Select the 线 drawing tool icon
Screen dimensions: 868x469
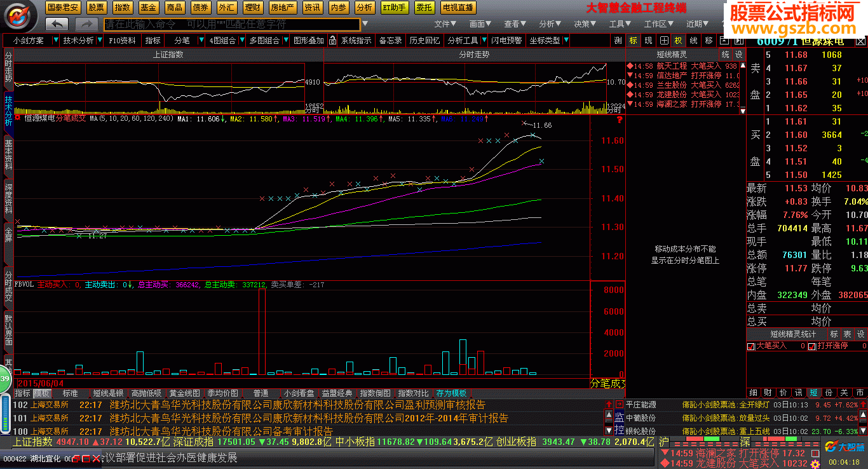pyautogui.click(x=693, y=41)
